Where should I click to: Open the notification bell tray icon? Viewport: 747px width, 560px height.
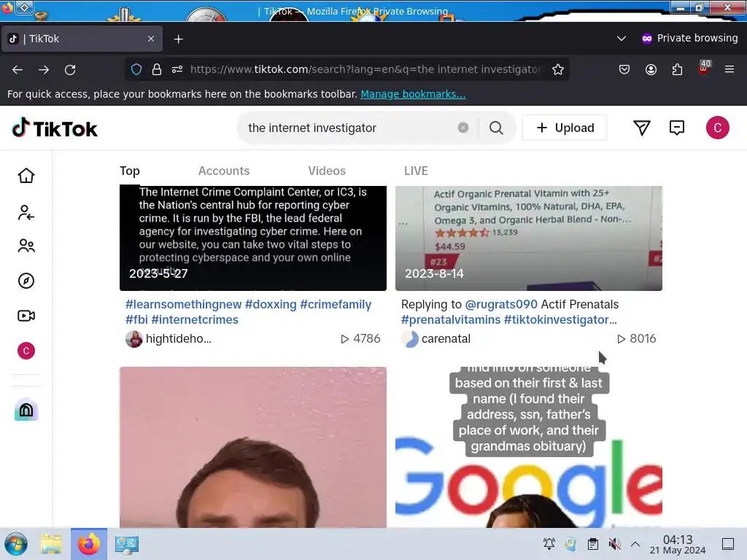point(549,544)
